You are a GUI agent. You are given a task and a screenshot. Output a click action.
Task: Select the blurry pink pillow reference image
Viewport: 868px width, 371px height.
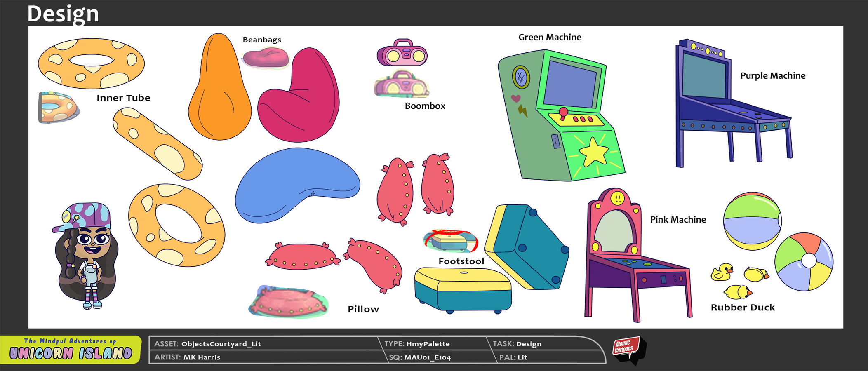(289, 302)
